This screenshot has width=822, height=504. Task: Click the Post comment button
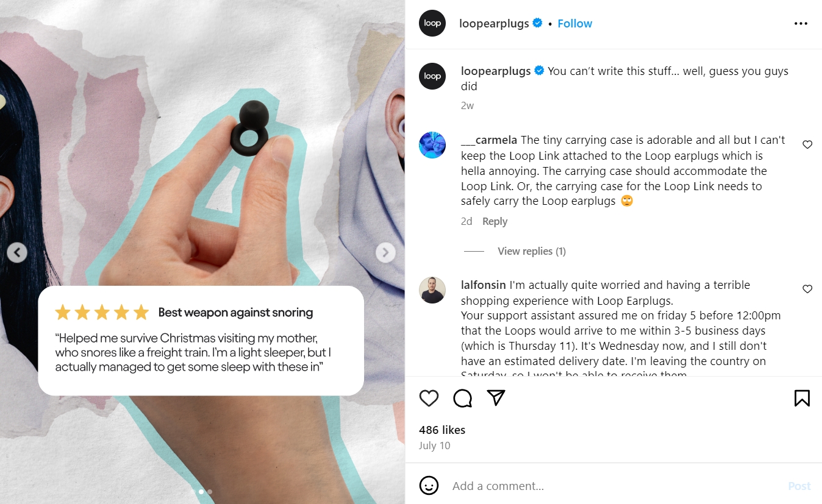click(x=799, y=486)
